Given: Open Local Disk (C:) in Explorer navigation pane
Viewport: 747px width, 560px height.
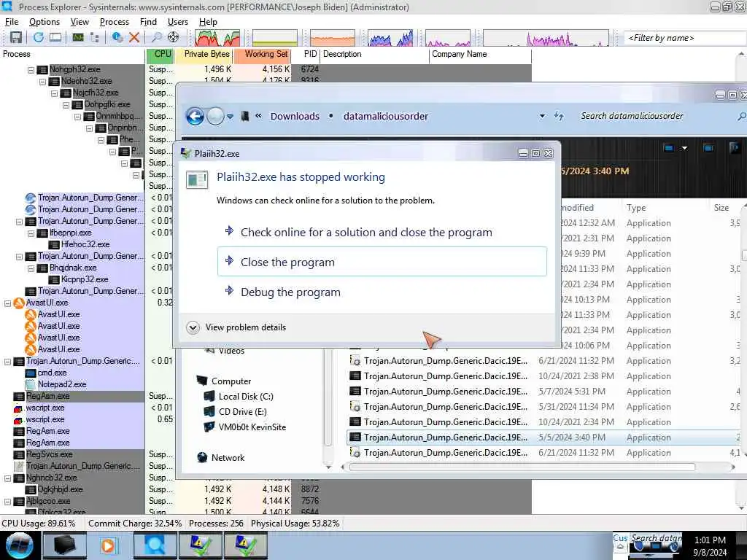Looking at the screenshot, I should point(245,397).
